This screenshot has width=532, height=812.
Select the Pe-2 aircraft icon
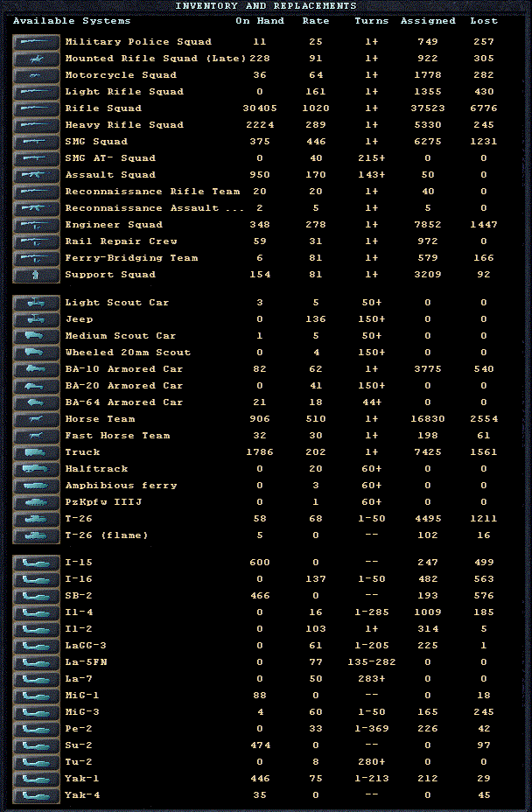(36, 729)
